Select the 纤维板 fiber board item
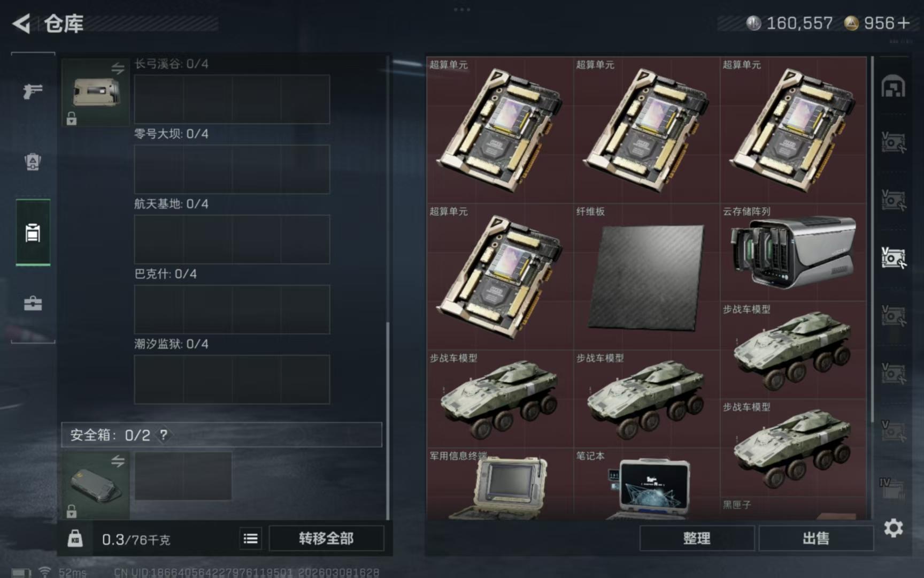 point(646,277)
